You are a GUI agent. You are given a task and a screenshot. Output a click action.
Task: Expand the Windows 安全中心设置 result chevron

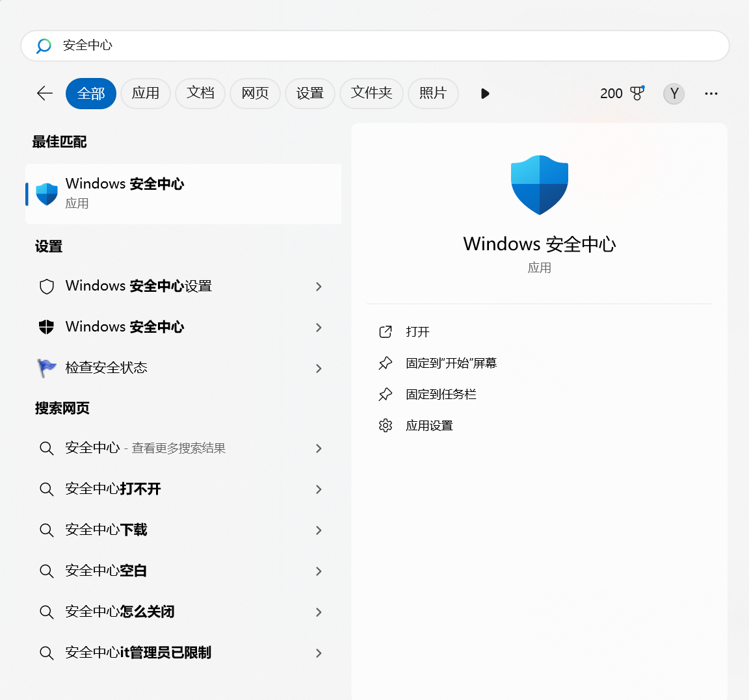click(x=319, y=287)
